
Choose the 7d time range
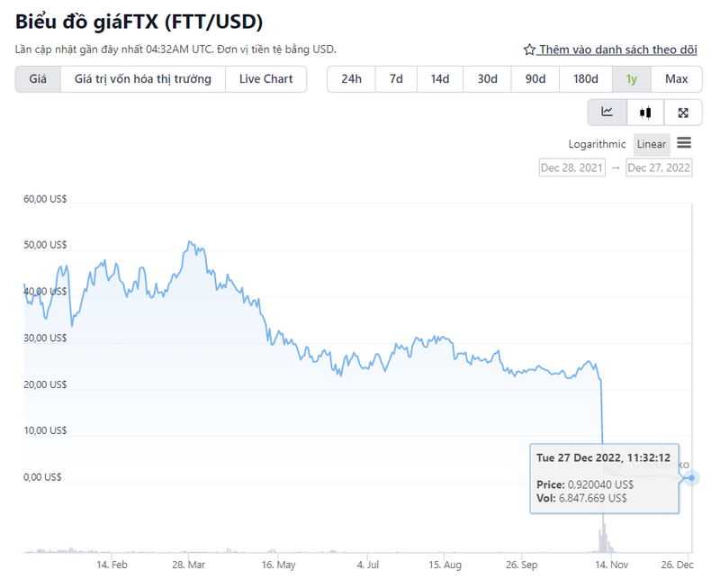395,79
